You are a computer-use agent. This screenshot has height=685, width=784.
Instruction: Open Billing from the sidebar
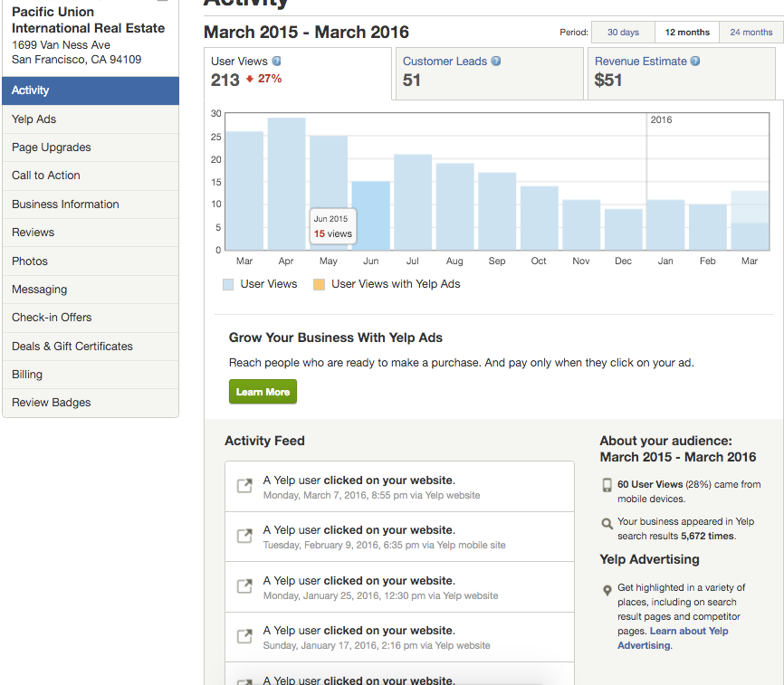click(x=27, y=375)
